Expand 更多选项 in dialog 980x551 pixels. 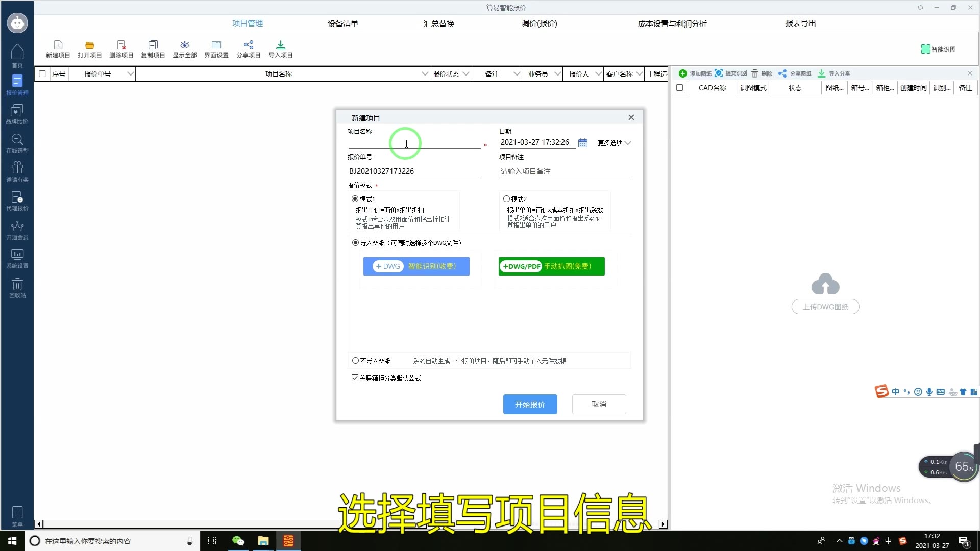tap(614, 143)
